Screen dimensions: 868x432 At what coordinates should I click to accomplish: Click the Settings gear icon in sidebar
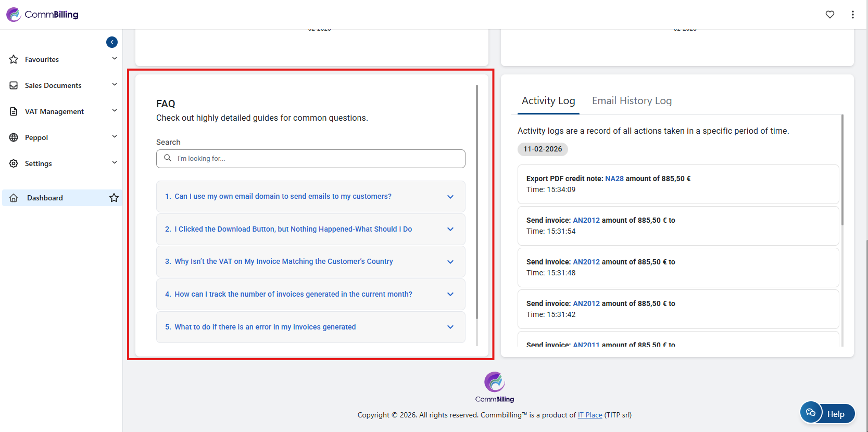[x=14, y=163]
